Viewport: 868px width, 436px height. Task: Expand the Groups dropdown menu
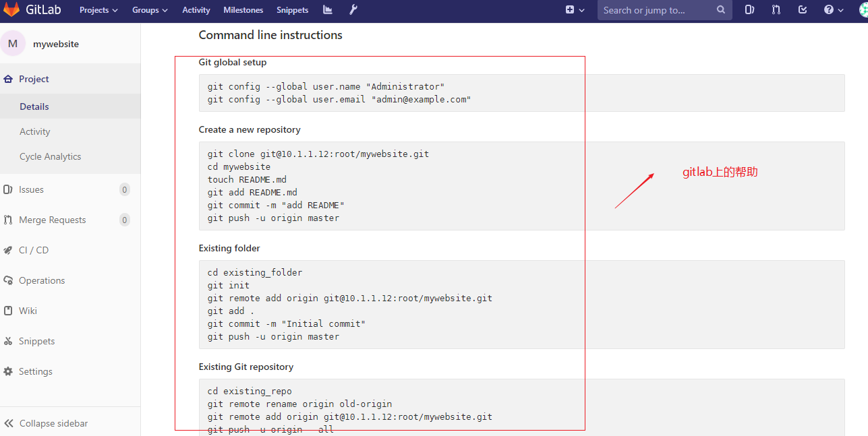150,10
